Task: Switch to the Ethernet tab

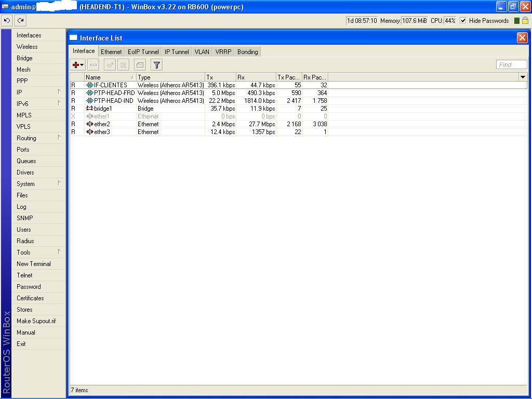Action: point(111,51)
